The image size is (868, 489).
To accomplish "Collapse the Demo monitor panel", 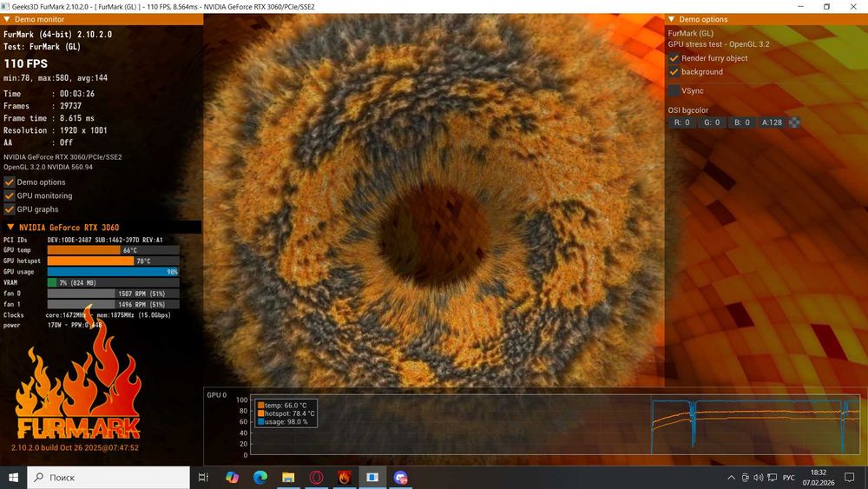I will tap(7, 19).
